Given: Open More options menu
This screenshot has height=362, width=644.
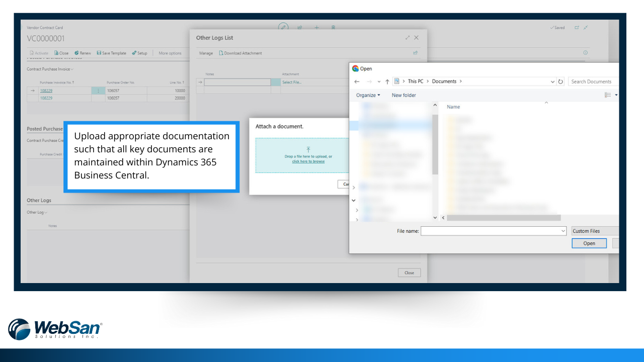Looking at the screenshot, I should 170,53.
